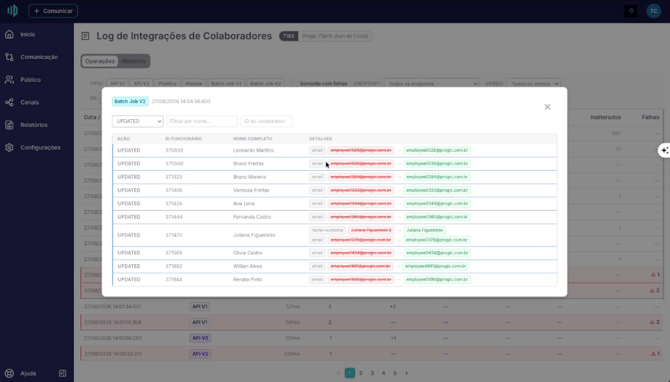Toggle the Somente com falhas checkbox
The width and height of the screenshot is (670, 382).
point(294,83)
